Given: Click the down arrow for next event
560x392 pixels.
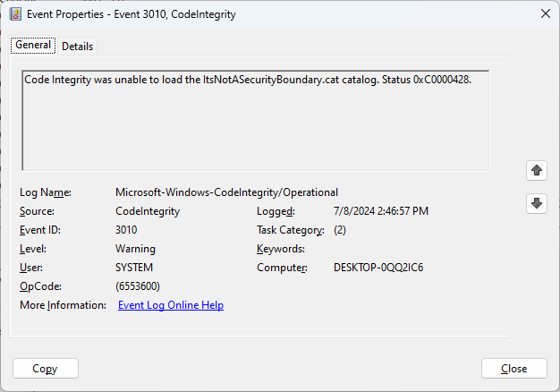Looking at the screenshot, I should pyautogui.click(x=537, y=203).
